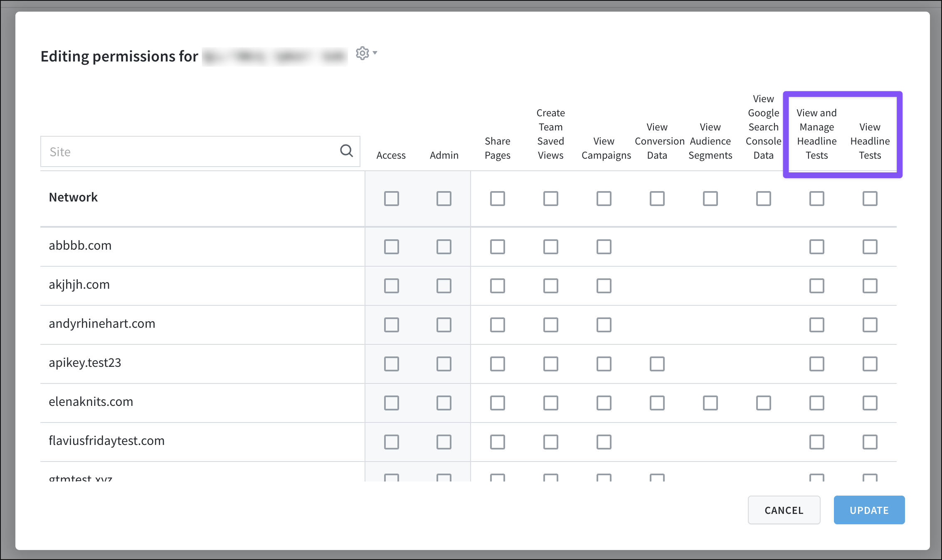Click the UPDATE button
The width and height of the screenshot is (942, 560).
pyautogui.click(x=869, y=510)
